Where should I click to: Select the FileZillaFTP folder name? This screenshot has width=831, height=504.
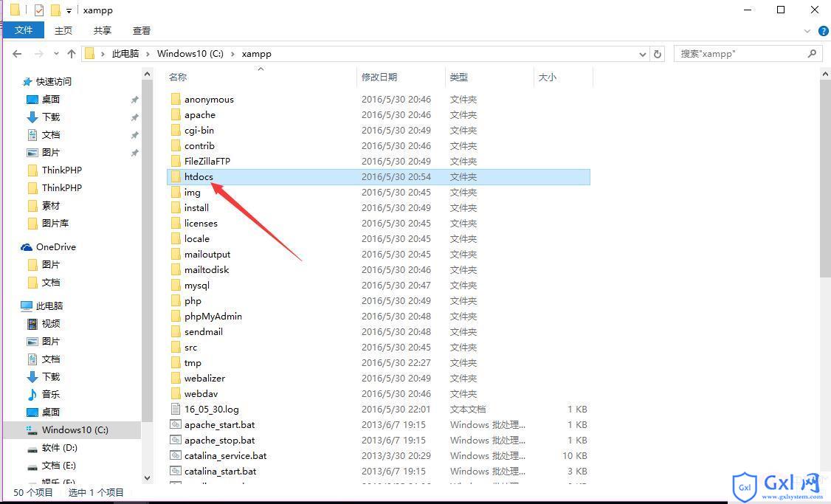[x=207, y=161]
